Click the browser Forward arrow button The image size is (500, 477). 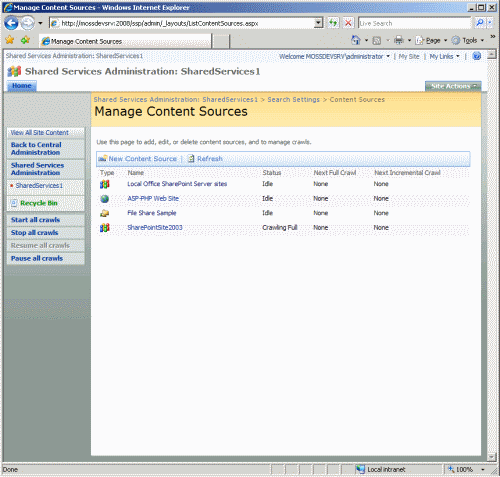tap(28, 23)
